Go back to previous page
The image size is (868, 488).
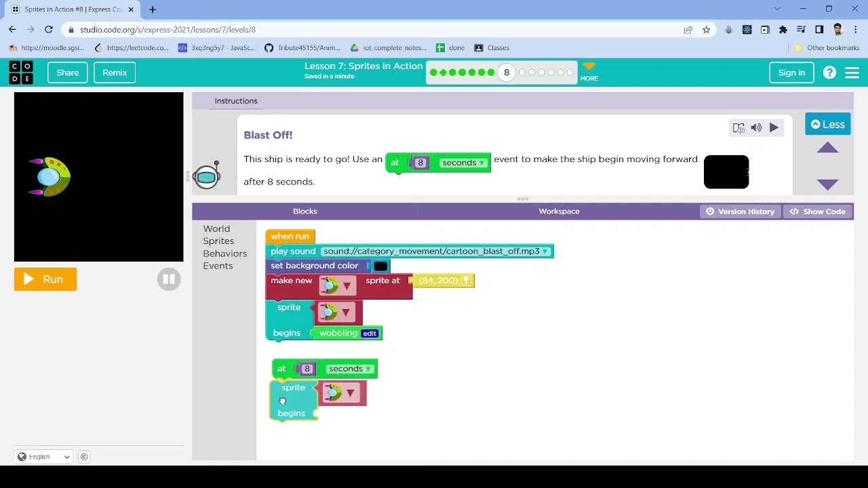(12, 30)
